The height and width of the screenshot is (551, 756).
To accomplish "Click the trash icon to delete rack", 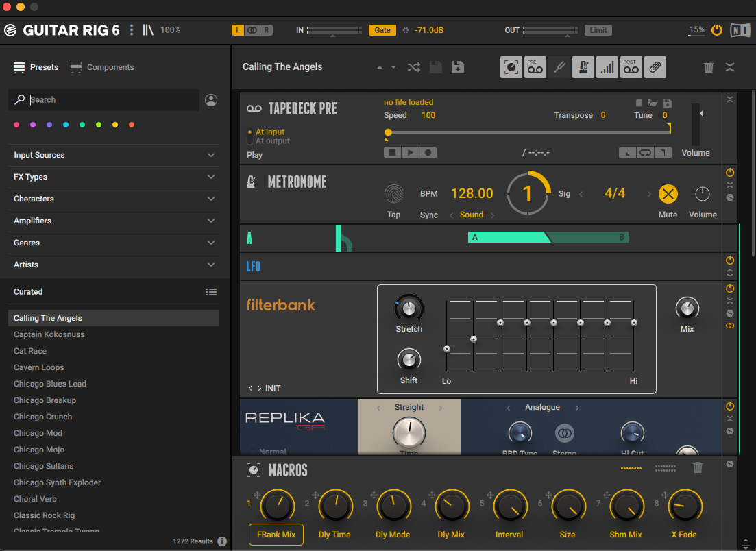I will pos(709,67).
